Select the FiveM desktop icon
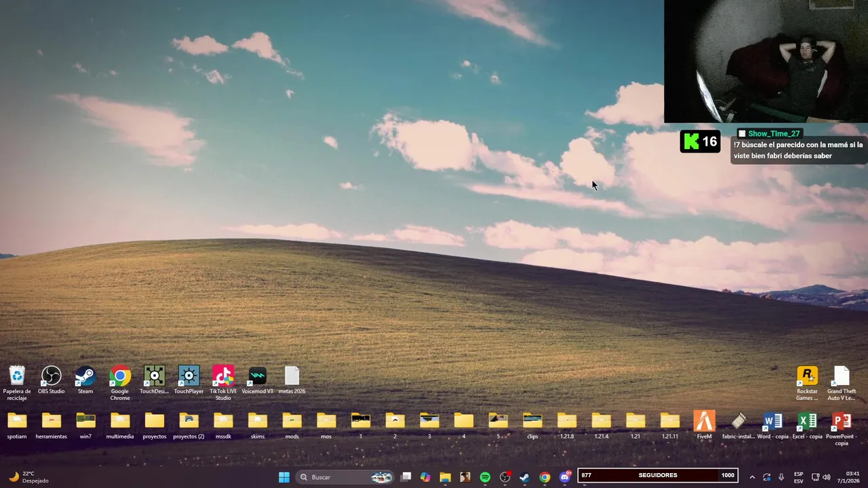Screen dimensions: 868x488 pos(704,426)
